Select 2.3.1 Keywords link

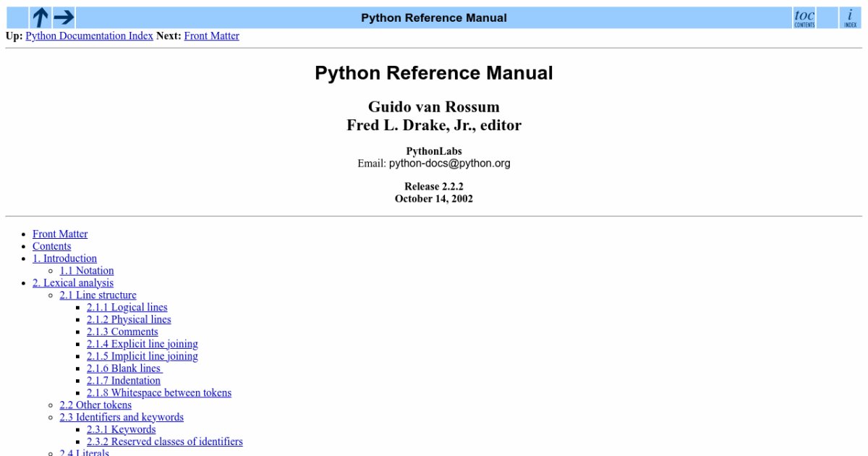121,429
